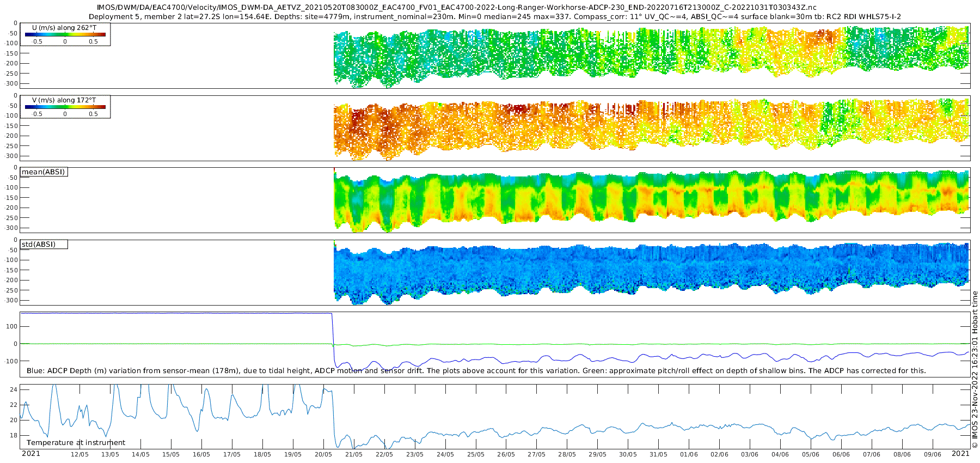Click the 03/06 date tick label
This screenshot has width=980, height=463.
(750, 454)
